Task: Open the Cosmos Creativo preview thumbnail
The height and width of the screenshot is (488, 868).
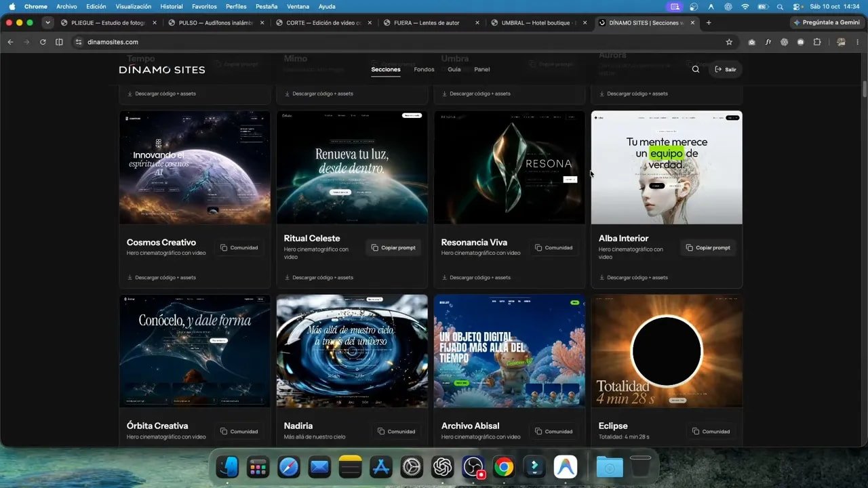Action: tap(195, 167)
